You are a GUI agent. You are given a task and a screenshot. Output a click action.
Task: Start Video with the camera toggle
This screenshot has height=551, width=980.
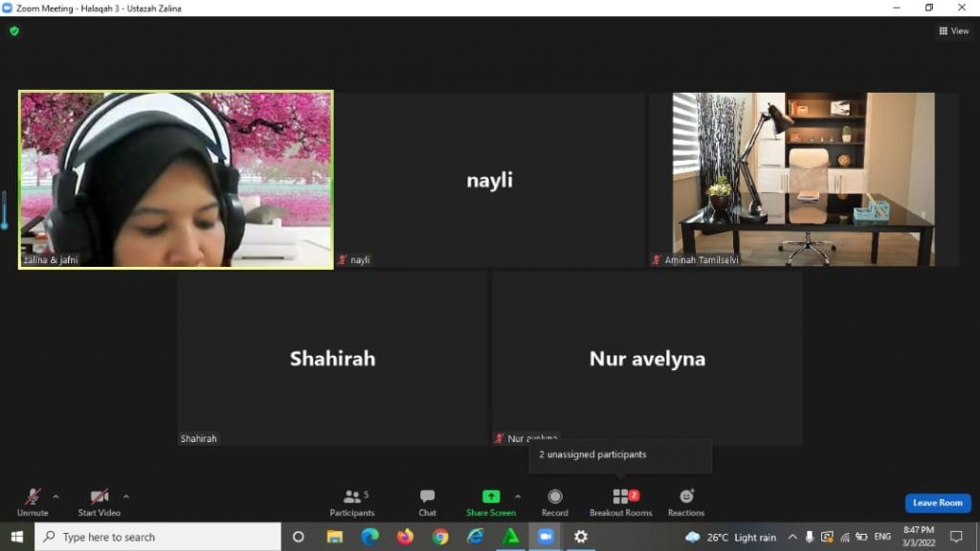[x=100, y=502]
